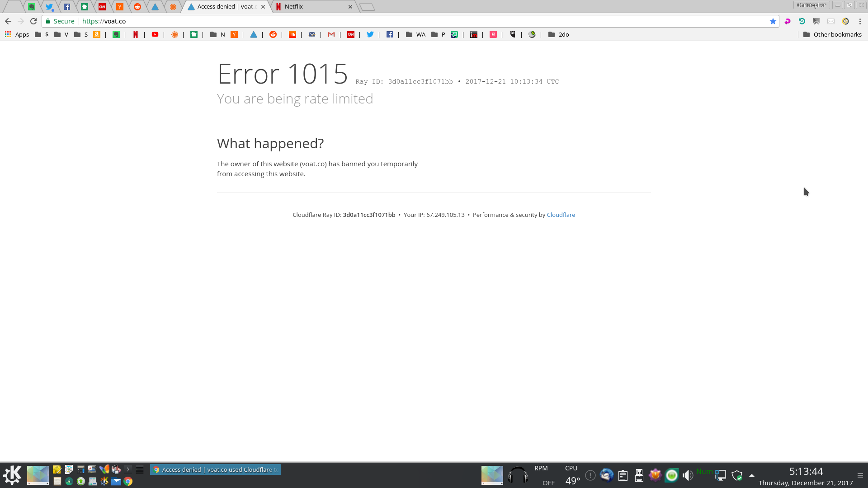The height and width of the screenshot is (488, 868).
Task: Expand the 2do bookmarks folder
Action: [x=558, y=34]
